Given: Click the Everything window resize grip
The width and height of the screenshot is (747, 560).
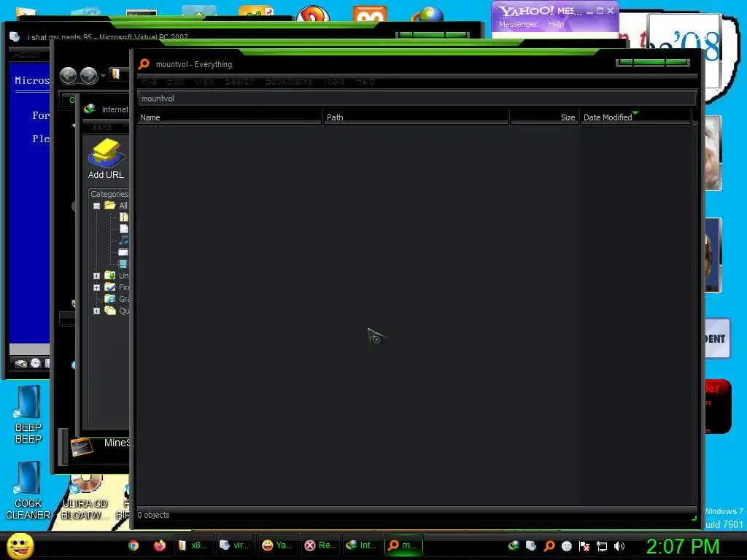Looking at the screenshot, I should [x=694, y=518].
